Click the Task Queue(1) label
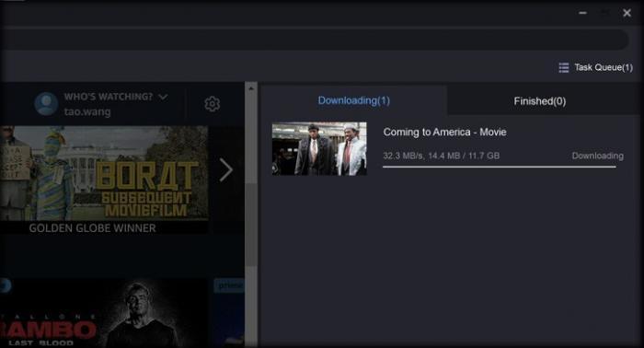The height and width of the screenshot is (348, 644). (604, 67)
